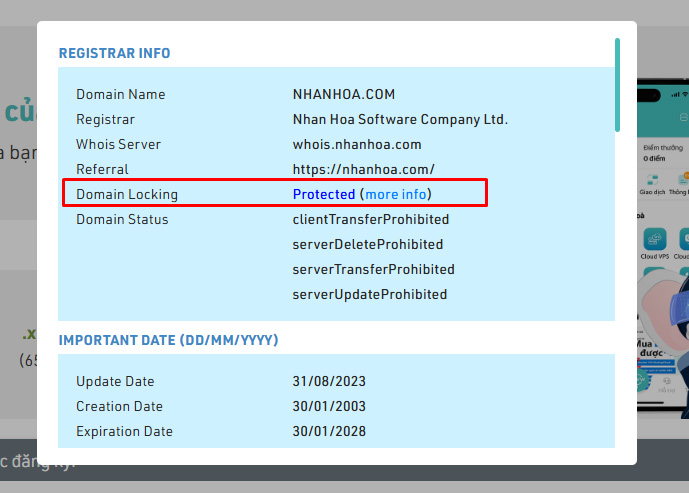Select the 'NHANHOA.COM' domain name value
This screenshot has width=689, height=493.
tap(344, 94)
